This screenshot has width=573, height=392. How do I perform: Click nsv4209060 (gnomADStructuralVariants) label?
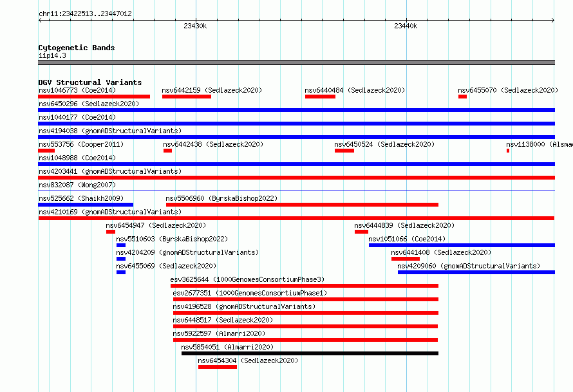[x=469, y=266]
